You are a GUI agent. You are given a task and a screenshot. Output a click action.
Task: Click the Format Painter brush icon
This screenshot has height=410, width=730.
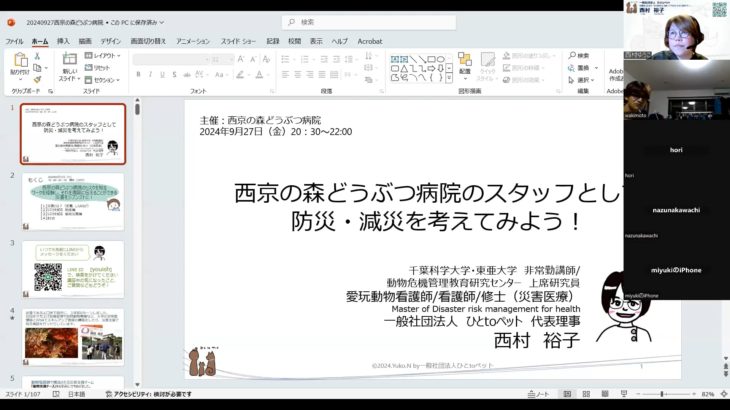pos(37,80)
